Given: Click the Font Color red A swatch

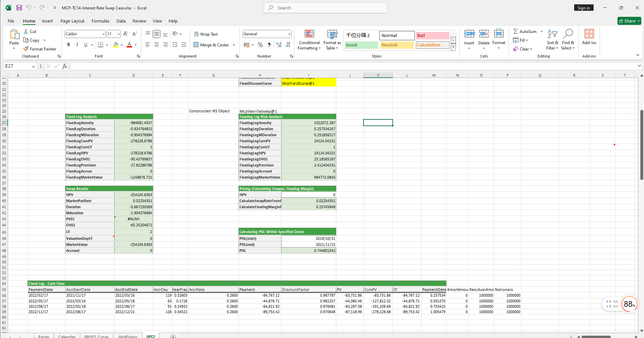Looking at the screenshot, I should pyautogui.click(x=129, y=44).
